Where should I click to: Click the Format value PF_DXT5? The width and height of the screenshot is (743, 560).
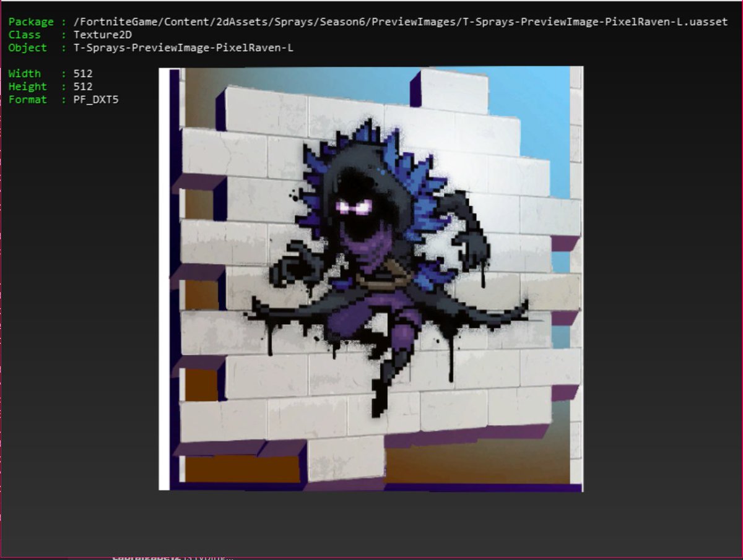pyautogui.click(x=96, y=100)
